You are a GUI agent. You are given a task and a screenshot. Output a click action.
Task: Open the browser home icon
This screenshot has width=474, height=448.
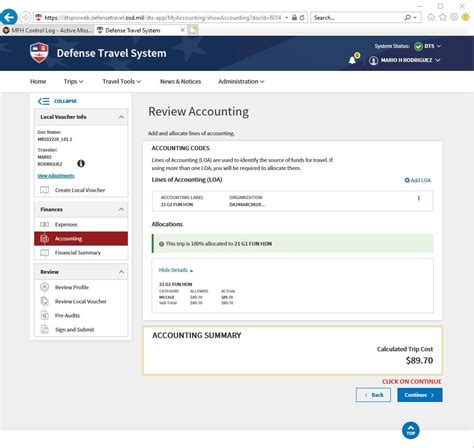(x=431, y=17)
